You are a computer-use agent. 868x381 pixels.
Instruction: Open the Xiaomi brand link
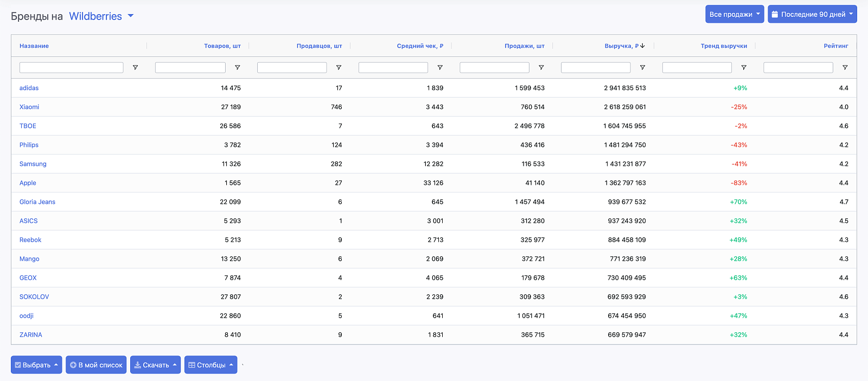(29, 107)
